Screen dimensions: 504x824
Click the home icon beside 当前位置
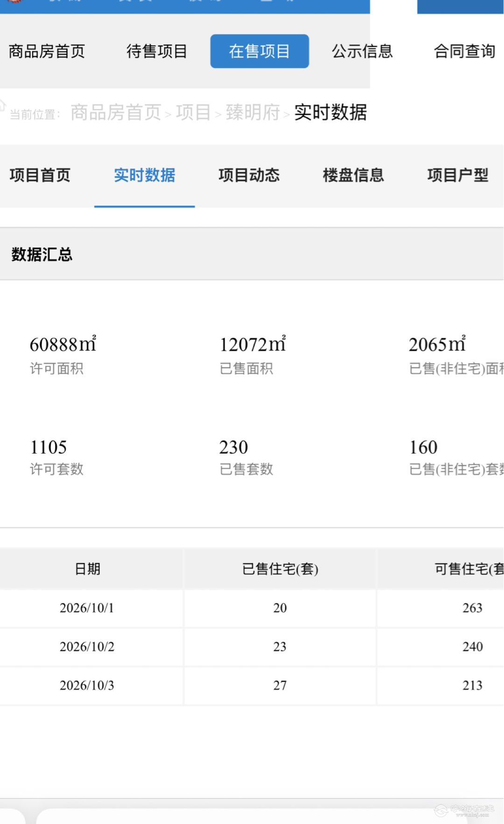[2, 105]
